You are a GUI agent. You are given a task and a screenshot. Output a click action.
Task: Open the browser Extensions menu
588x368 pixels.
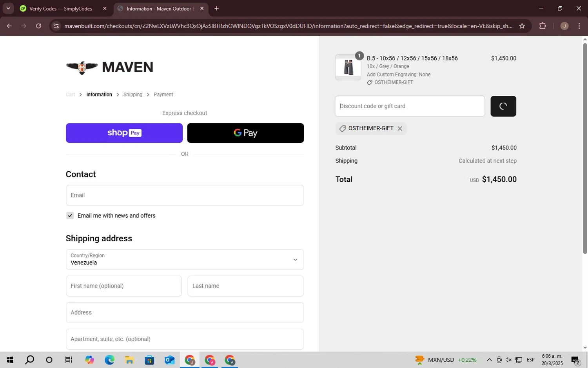pyautogui.click(x=543, y=26)
